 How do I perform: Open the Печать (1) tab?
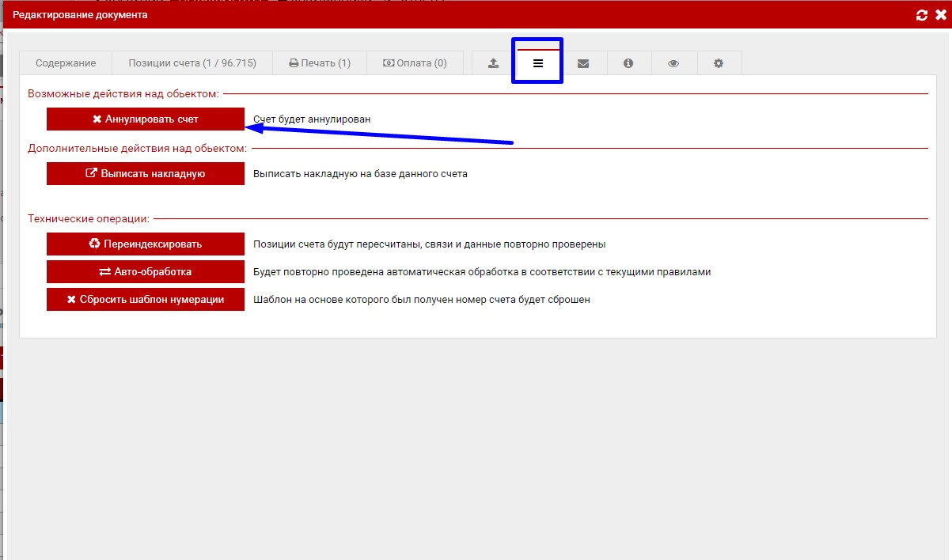[320, 63]
